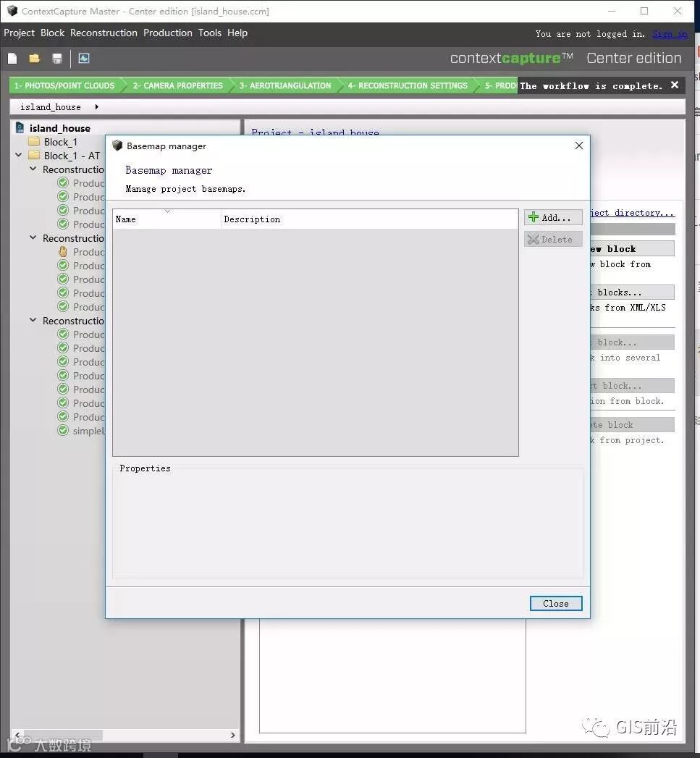
Task: Click the island_house breadcrumb label
Action: coord(50,107)
